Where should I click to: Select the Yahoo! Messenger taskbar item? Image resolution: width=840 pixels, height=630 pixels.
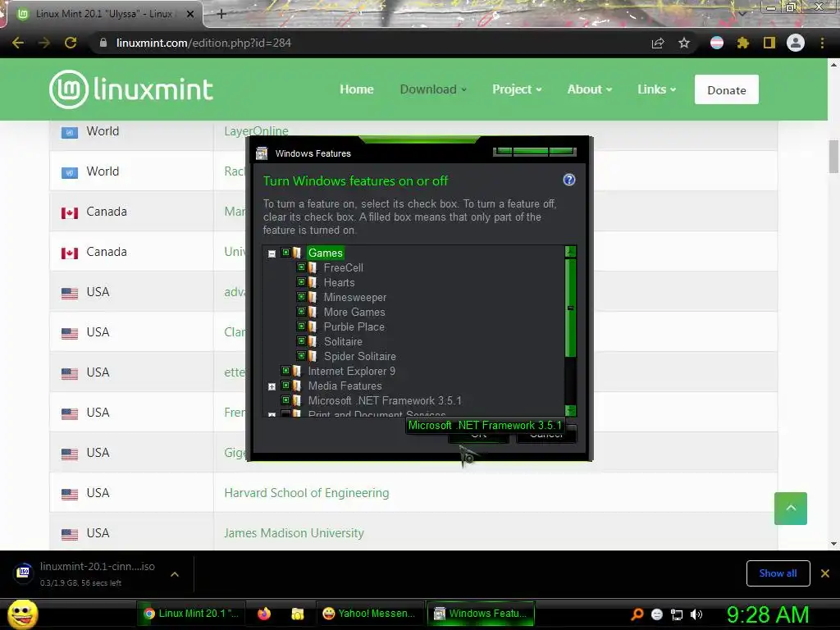pos(369,614)
